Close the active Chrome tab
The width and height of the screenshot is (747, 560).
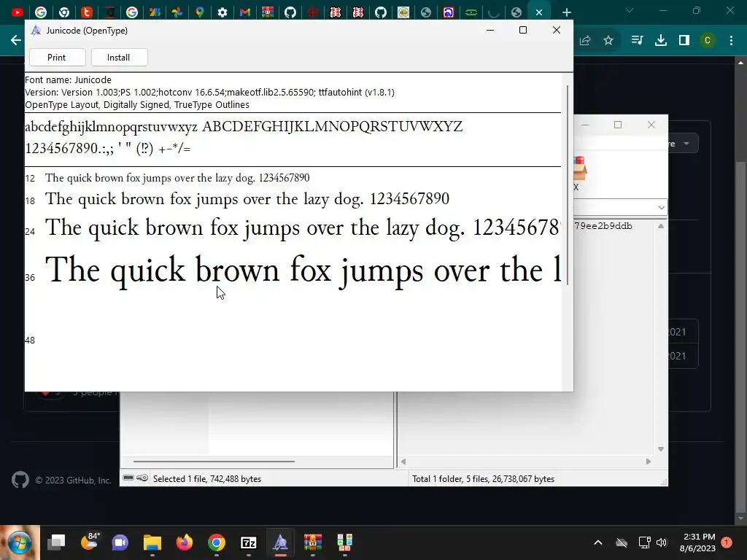point(539,12)
